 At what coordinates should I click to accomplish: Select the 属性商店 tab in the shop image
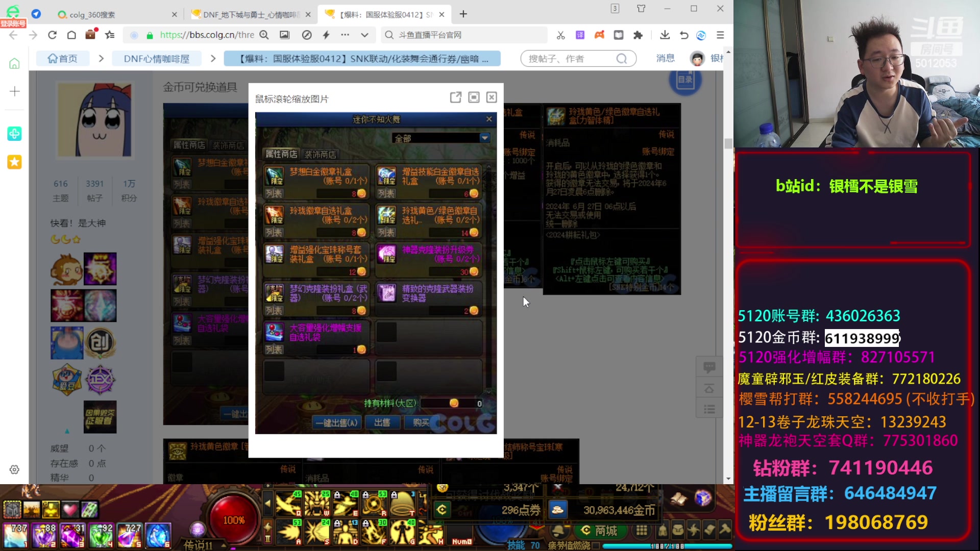pyautogui.click(x=281, y=154)
